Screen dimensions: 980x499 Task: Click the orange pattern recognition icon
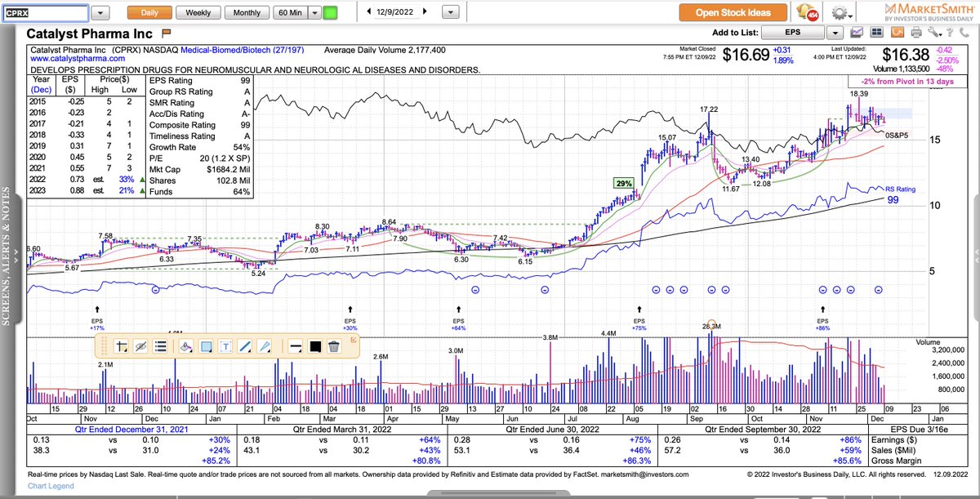(x=896, y=33)
